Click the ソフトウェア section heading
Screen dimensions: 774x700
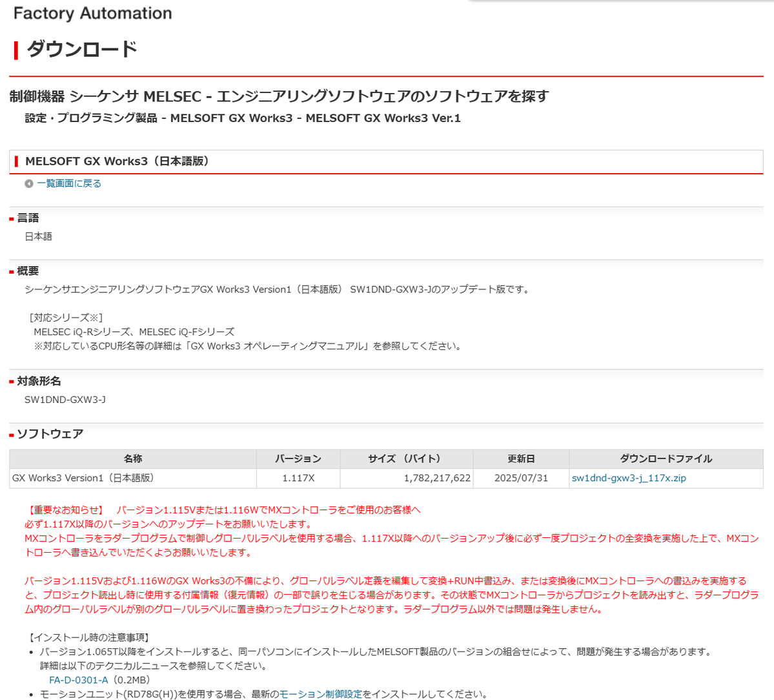click(x=50, y=435)
